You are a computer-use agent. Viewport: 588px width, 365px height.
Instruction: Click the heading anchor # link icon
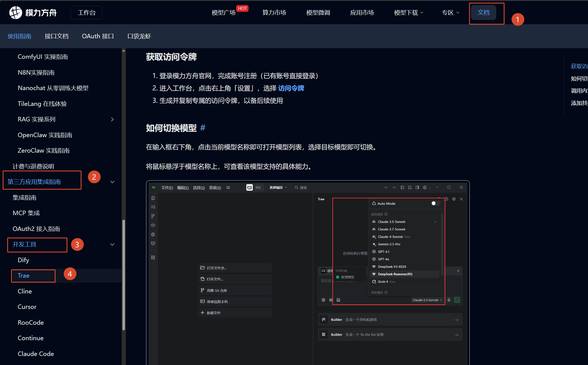(203, 128)
